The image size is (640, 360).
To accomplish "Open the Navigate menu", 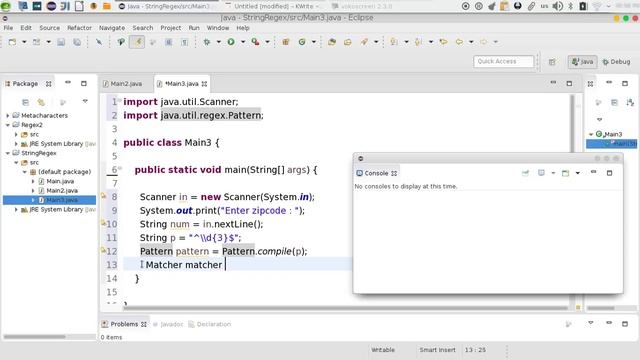I will click(112, 28).
